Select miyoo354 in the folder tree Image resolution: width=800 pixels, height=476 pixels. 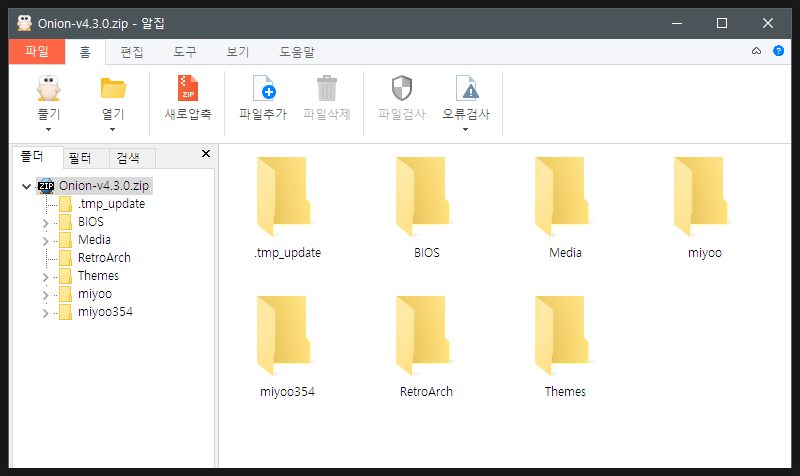pyautogui.click(x=105, y=312)
